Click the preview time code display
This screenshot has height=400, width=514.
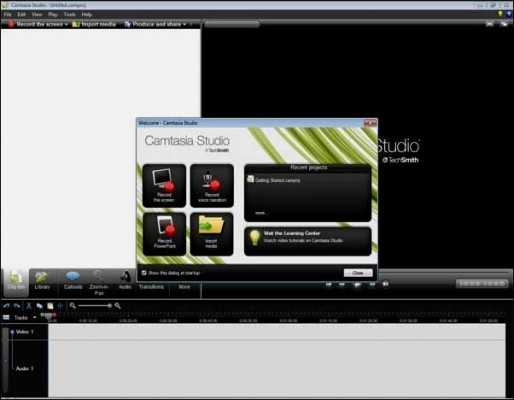point(482,283)
